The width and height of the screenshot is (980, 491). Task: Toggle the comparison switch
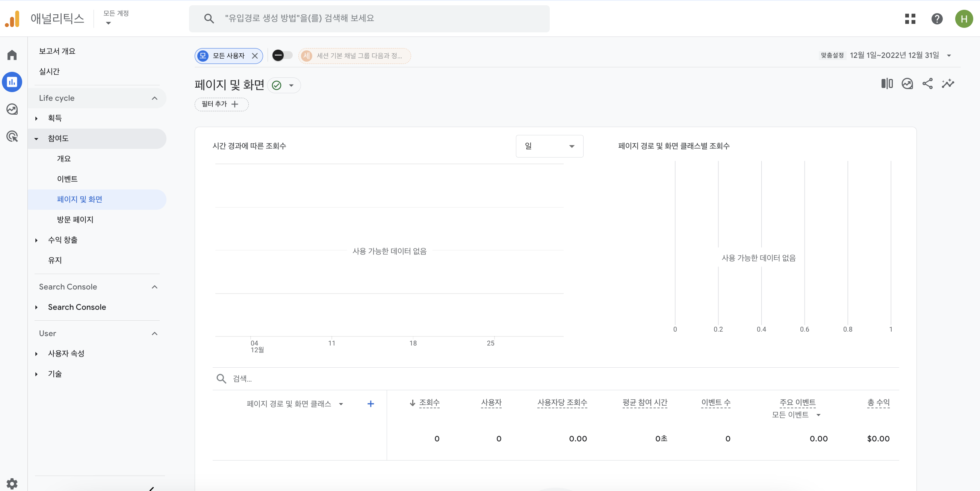[282, 56]
